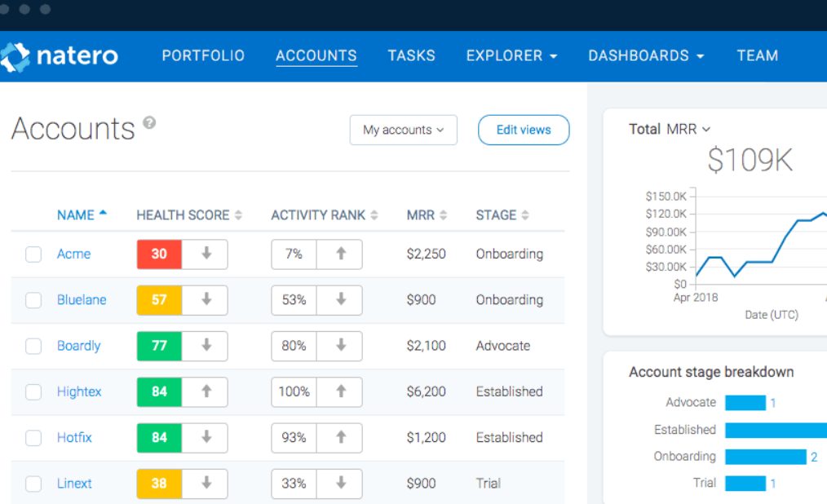
Task: Click the ACTIVITY RANK sort arrows icon
Action: [374, 215]
